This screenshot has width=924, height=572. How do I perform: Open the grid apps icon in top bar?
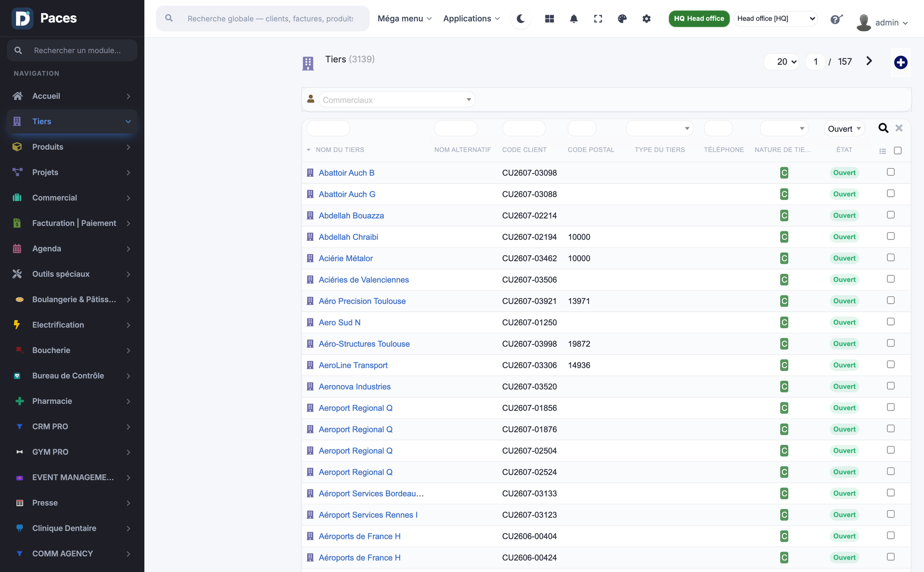pyautogui.click(x=549, y=19)
